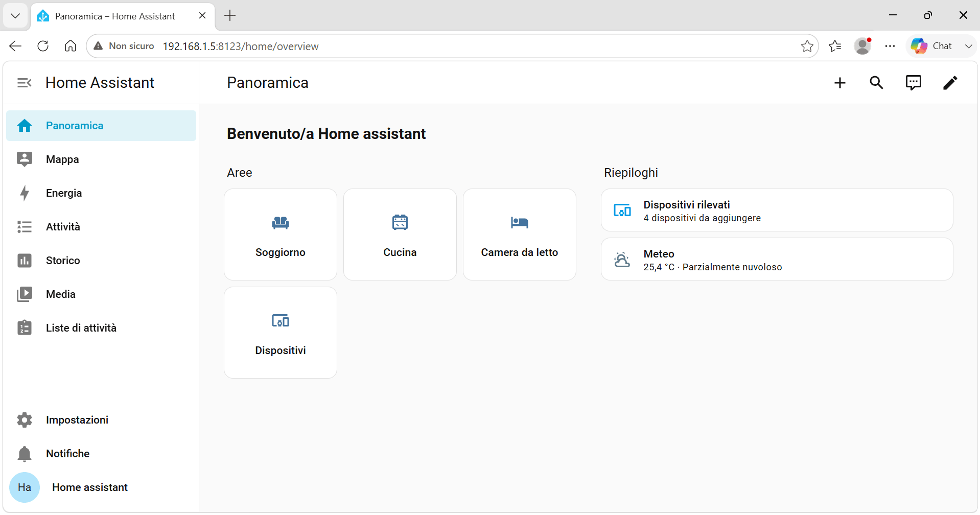This screenshot has width=980, height=515.
Task: Click the Ha user avatar
Action: tap(25, 487)
